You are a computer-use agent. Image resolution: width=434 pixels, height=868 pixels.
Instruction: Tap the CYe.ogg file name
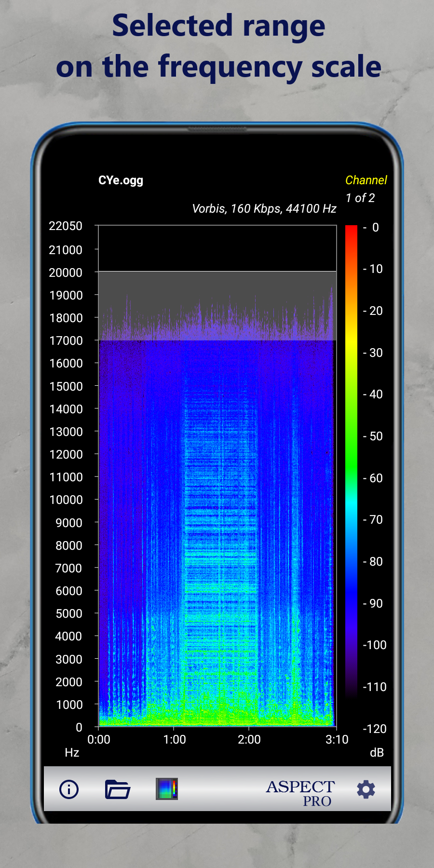tap(121, 180)
